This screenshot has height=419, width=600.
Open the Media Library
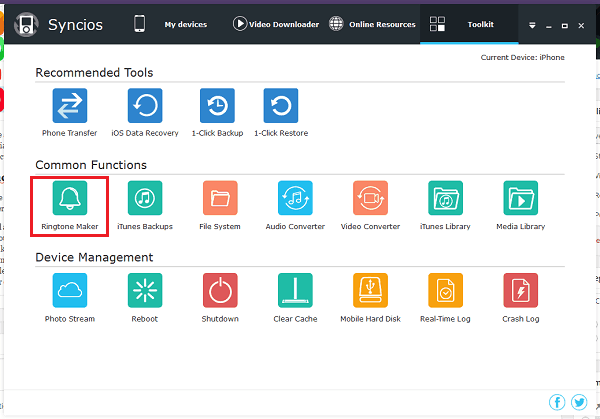pyautogui.click(x=520, y=198)
